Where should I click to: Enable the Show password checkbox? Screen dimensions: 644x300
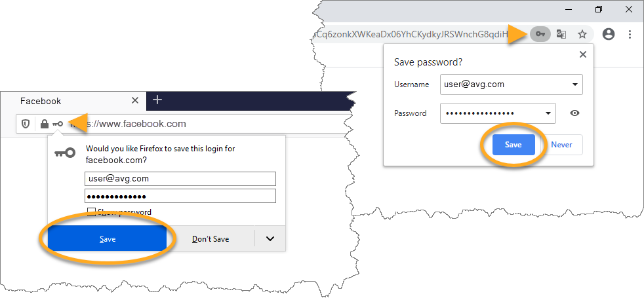tap(92, 212)
